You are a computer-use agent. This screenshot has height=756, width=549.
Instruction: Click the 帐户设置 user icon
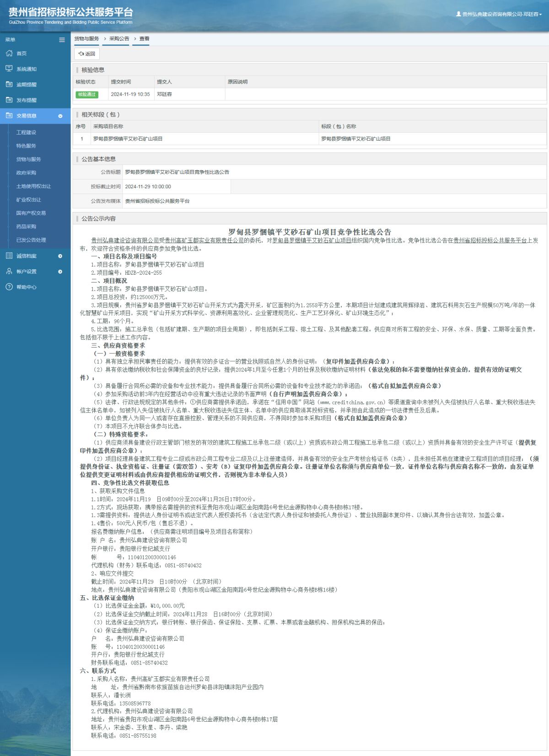[x=9, y=271]
